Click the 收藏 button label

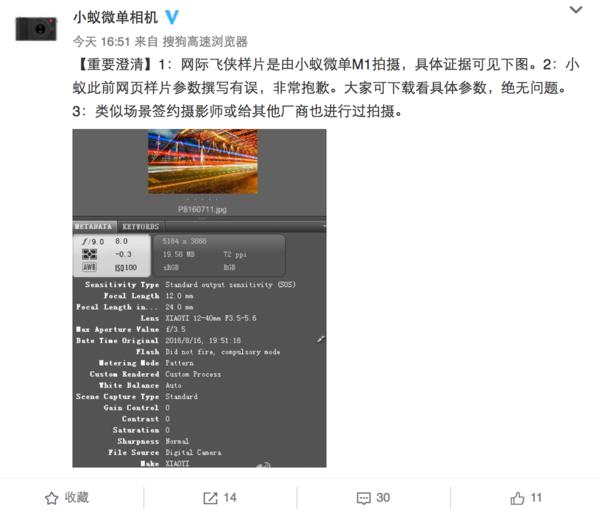77,497
